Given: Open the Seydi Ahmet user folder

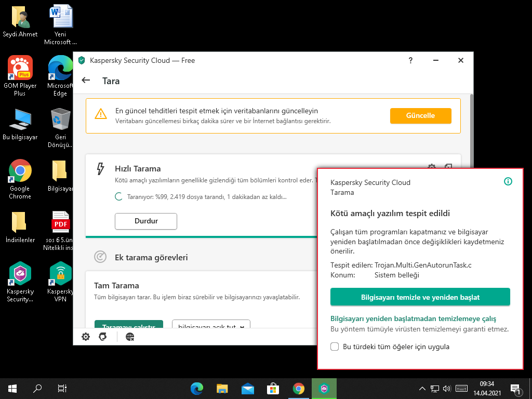Looking at the screenshot, I should [20, 22].
